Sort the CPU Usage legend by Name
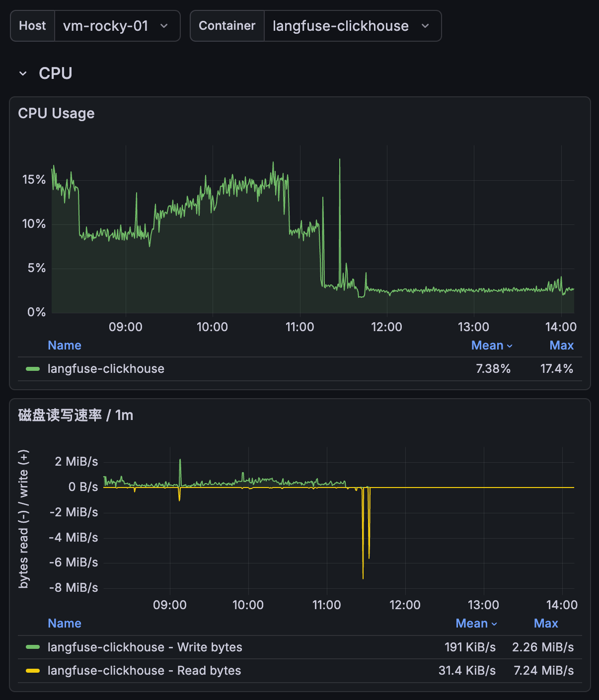Screen dimensions: 599x700 (64, 346)
